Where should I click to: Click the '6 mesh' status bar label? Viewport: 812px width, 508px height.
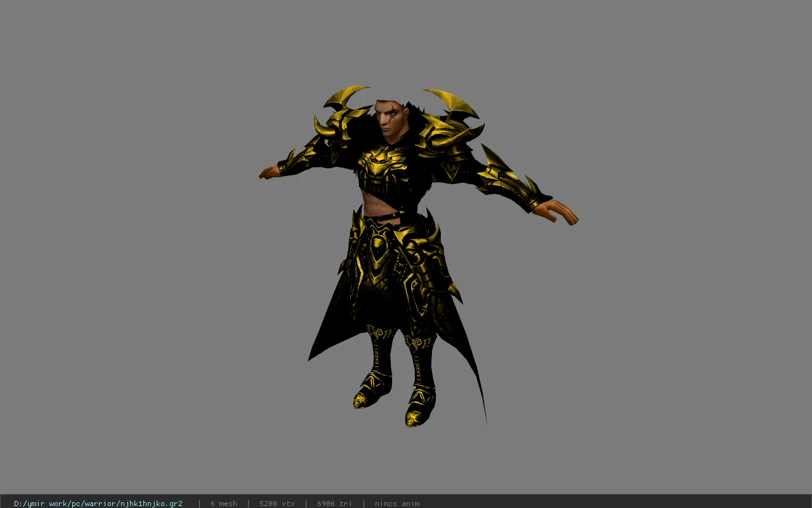pyautogui.click(x=223, y=504)
